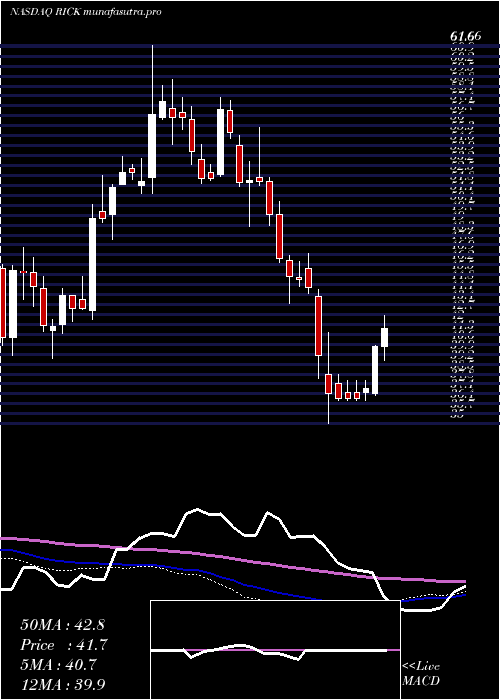Image resolution: width=500 pixels, height=700 pixels.
Task: Click the tallest white candlestick reaching the chart high
Action: coord(152,119)
